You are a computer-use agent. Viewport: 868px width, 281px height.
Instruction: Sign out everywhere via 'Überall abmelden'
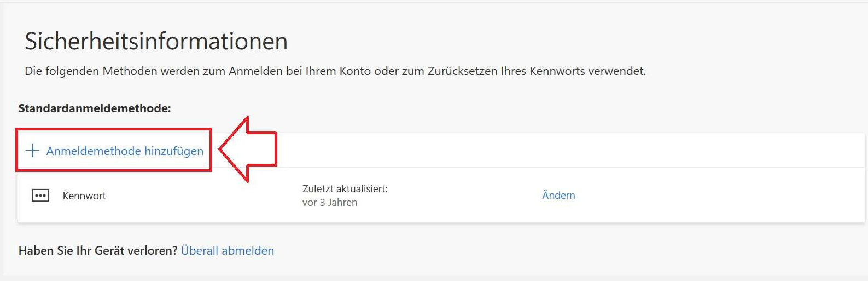pos(228,251)
